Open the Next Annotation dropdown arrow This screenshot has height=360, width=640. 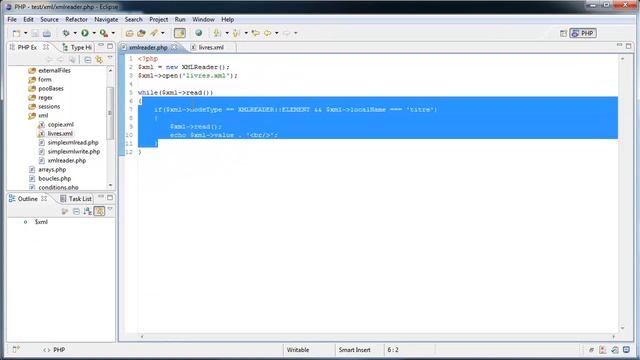[x=227, y=33]
